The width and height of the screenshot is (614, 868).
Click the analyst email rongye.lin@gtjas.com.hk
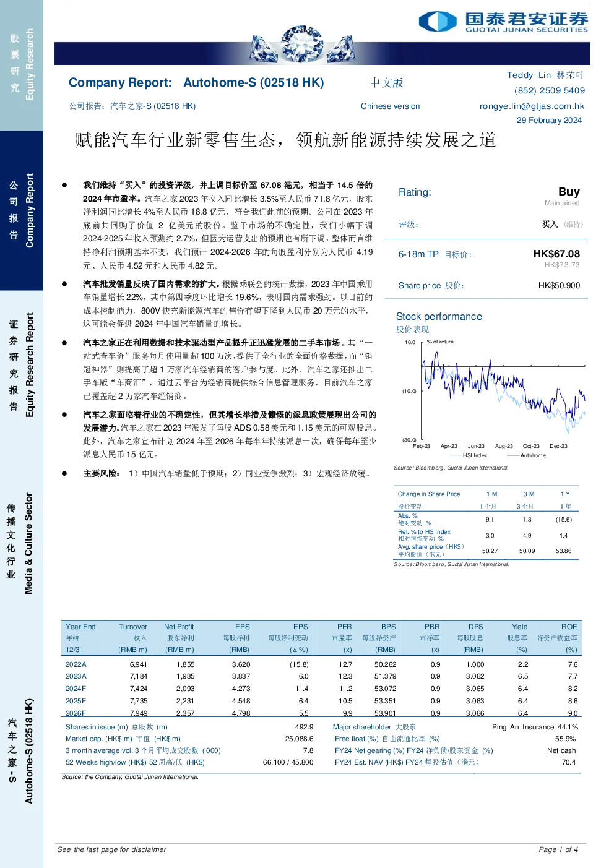pos(532,106)
